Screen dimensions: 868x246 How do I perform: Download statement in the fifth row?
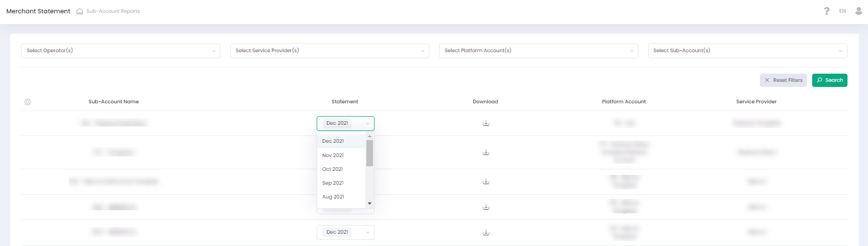[486, 233]
